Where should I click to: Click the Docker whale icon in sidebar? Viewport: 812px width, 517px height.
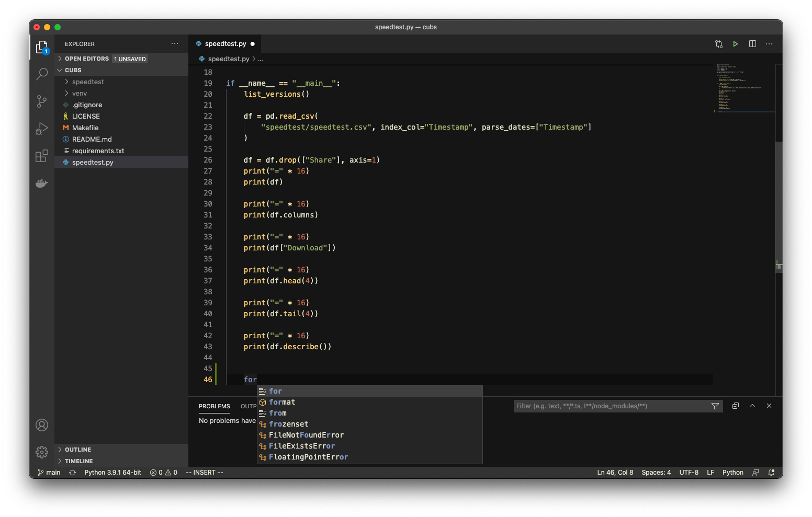[42, 183]
